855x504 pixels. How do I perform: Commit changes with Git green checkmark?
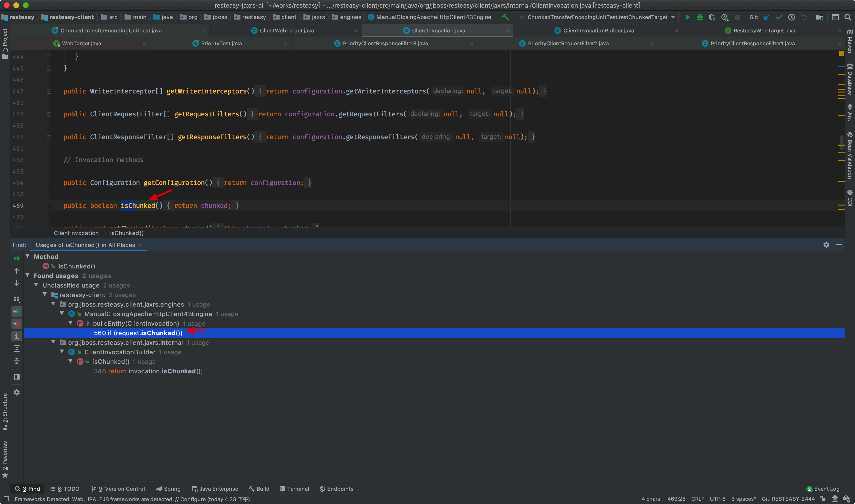(x=779, y=17)
